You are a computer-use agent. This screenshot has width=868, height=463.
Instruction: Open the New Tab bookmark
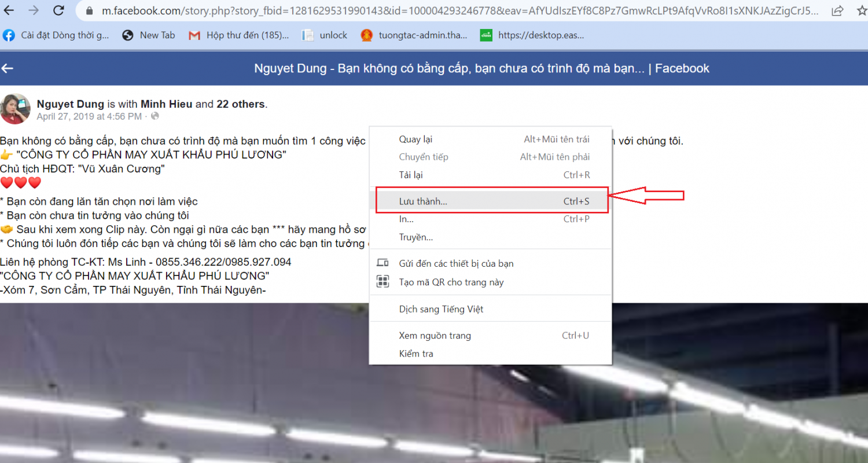tap(149, 35)
